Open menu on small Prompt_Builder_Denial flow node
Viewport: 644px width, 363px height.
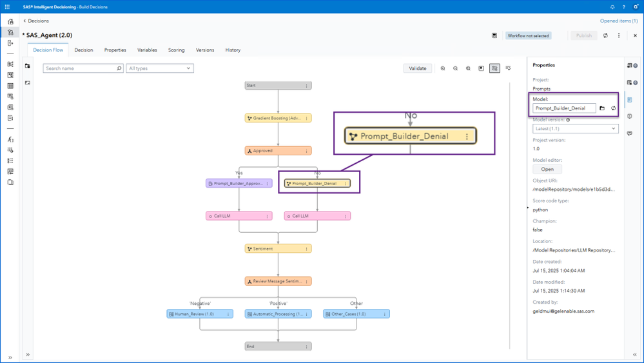[x=346, y=184]
